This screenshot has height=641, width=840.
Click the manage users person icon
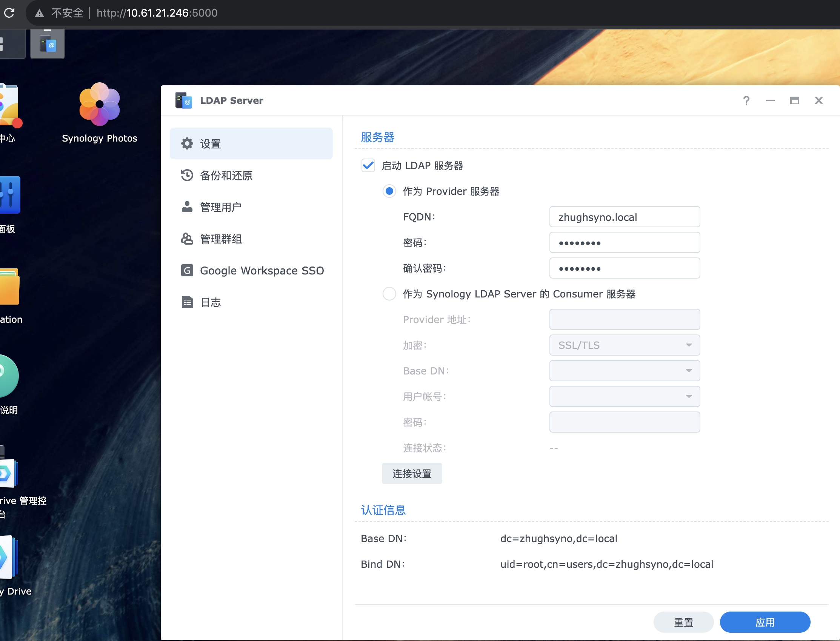point(187,207)
